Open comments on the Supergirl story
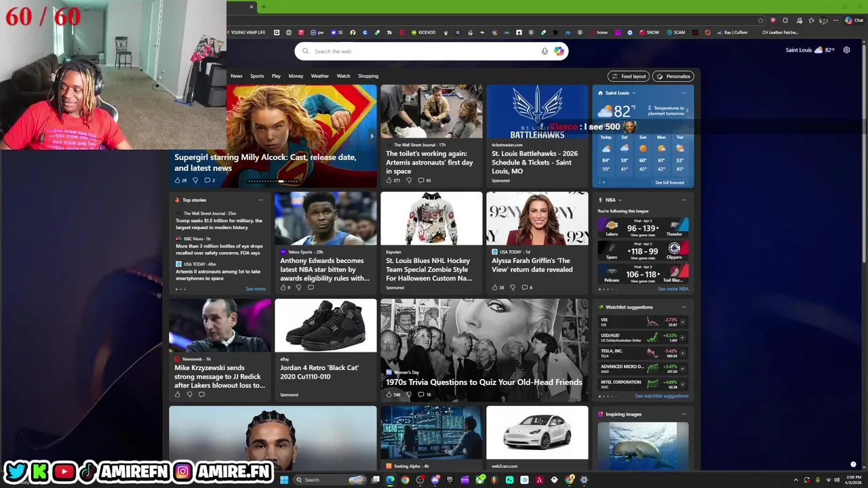The width and height of the screenshot is (868, 488). [x=210, y=180]
